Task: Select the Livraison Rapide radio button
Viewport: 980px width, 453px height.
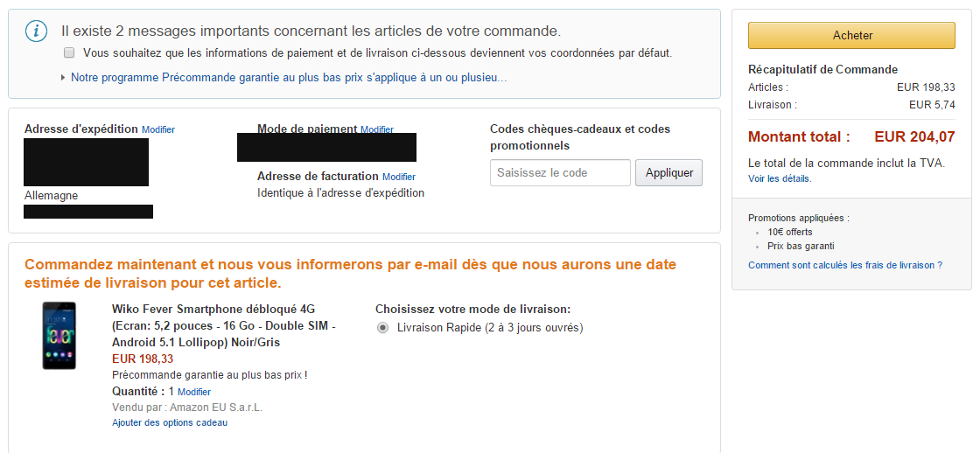Action: 382,328
